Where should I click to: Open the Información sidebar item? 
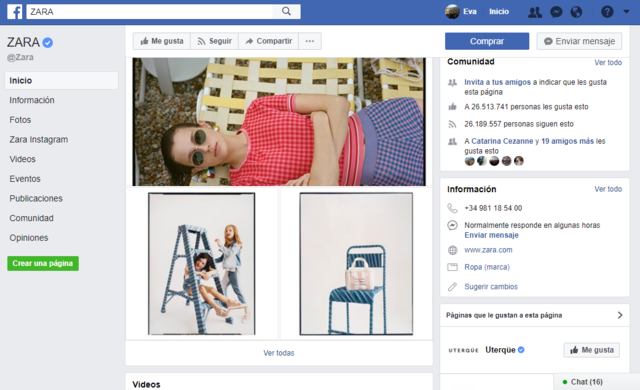(x=32, y=100)
